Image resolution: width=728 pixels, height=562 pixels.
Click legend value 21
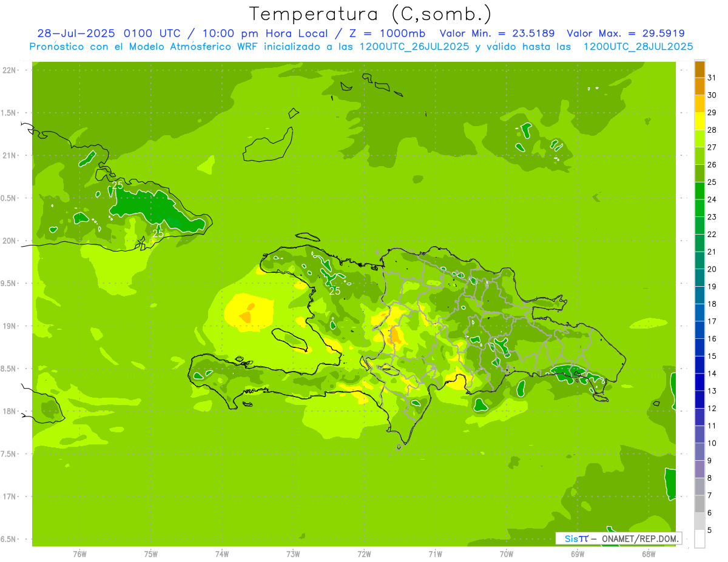coord(712,252)
